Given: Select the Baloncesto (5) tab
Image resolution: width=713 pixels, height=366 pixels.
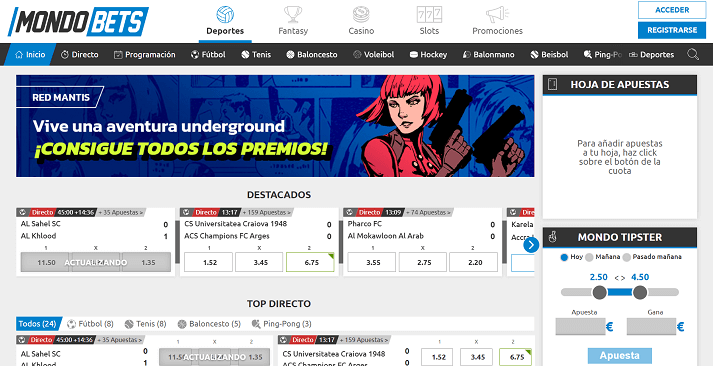Looking at the screenshot, I should pyautogui.click(x=209, y=324).
